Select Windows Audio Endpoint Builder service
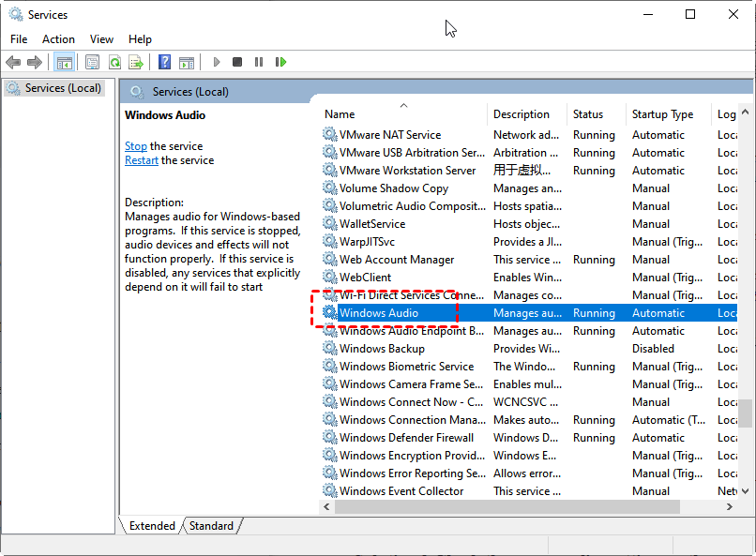756x556 pixels. pyautogui.click(x=528, y=331)
